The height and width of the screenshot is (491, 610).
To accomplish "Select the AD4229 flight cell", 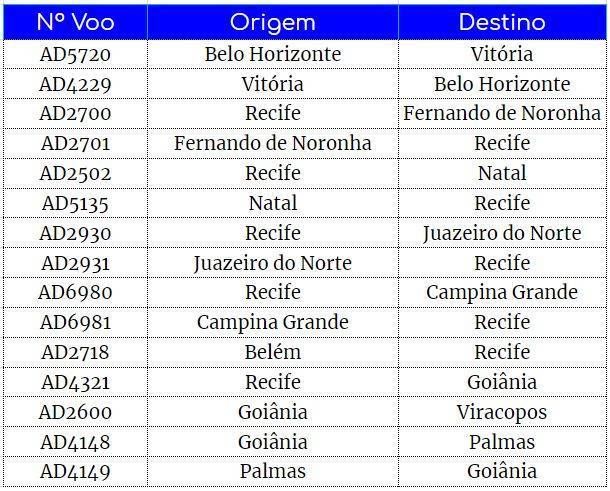I will point(75,84).
